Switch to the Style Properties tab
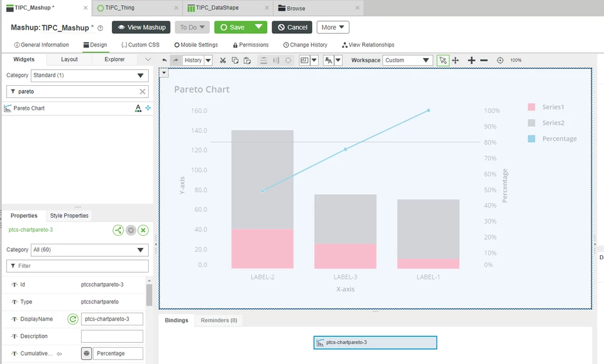The height and width of the screenshot is (364, 604). point(70,216)
